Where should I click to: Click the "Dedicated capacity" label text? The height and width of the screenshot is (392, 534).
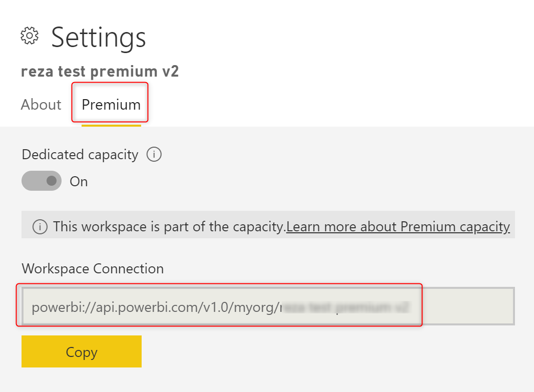pyautogui.click(x=80, y=155)
